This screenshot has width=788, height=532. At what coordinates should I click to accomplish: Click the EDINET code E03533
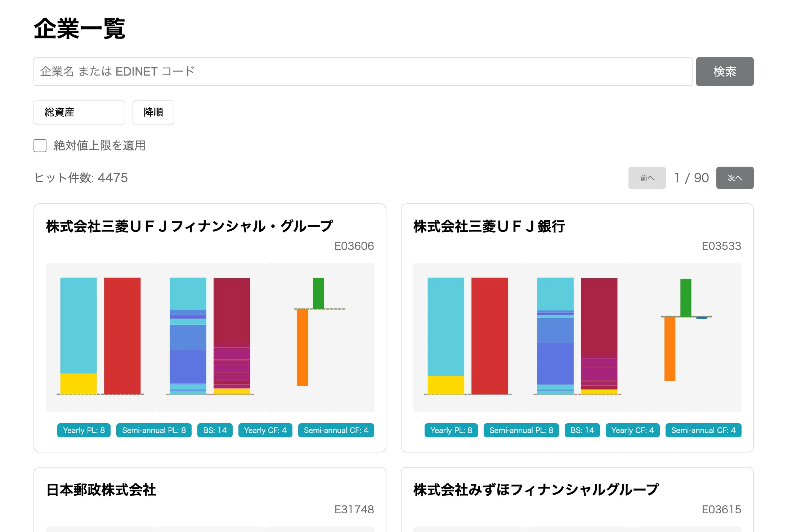coord(721,246)
